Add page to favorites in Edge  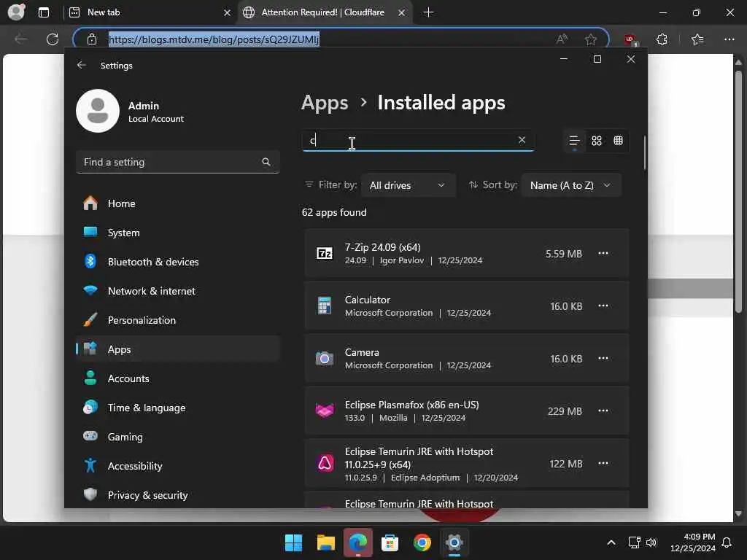[x=591, y=39]
